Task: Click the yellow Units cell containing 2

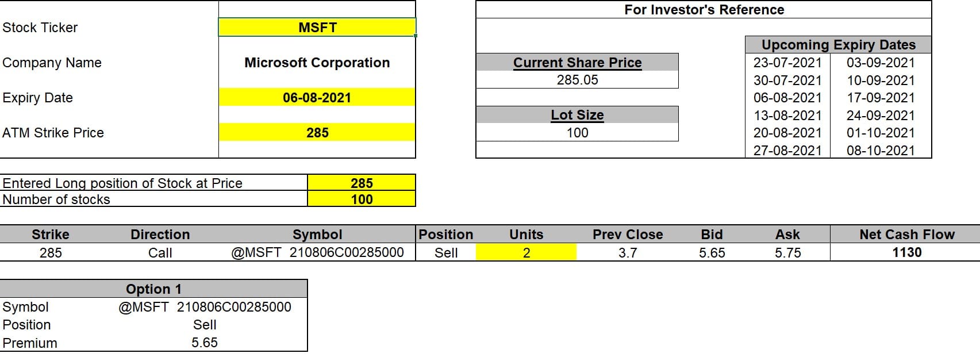Action: point(526,252)
